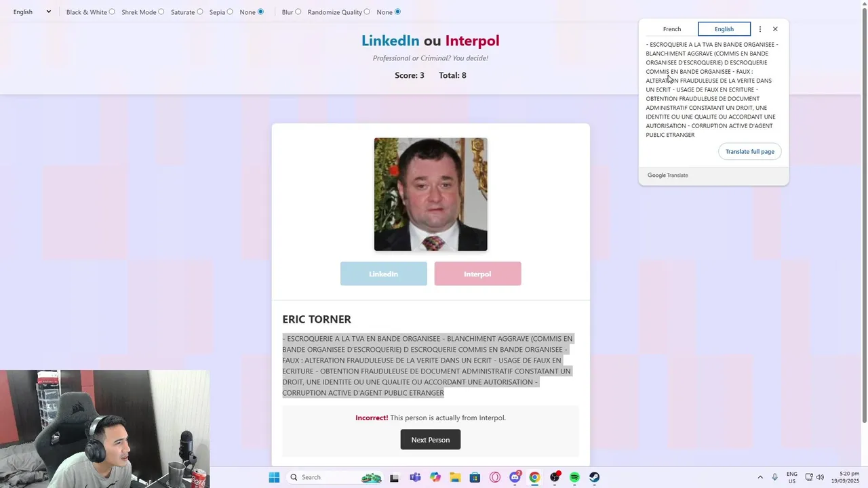
Task: Enable Shrek Mode radio button
Action: [x=161, y=12]
